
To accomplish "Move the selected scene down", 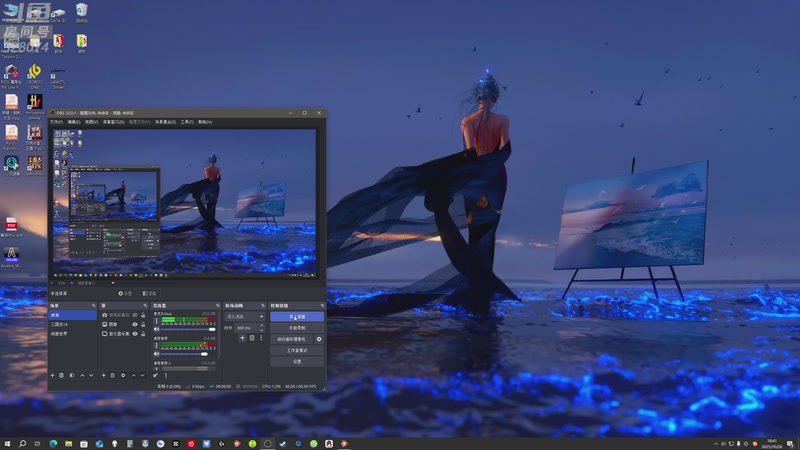I will click(91, 376).
